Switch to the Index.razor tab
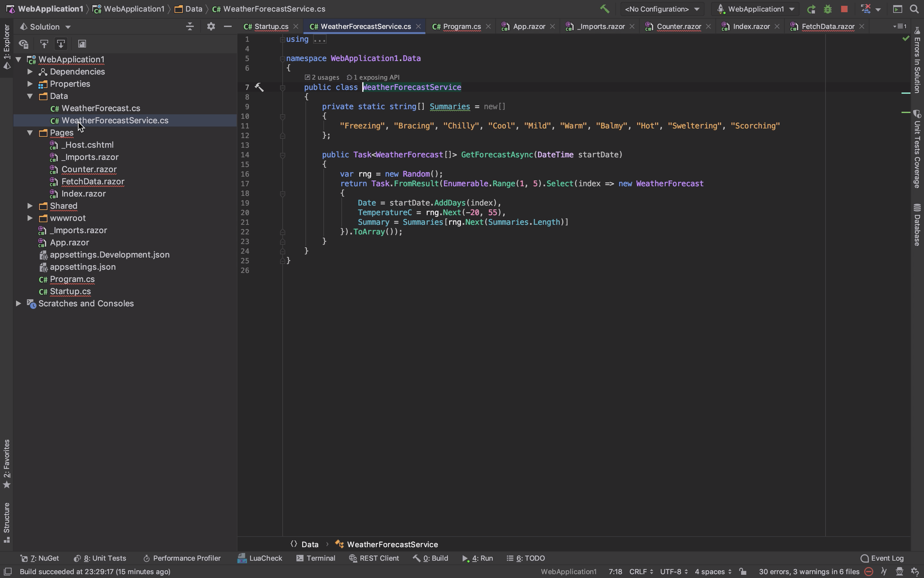This screenshot has width=924, height=578. pos(751,26)
